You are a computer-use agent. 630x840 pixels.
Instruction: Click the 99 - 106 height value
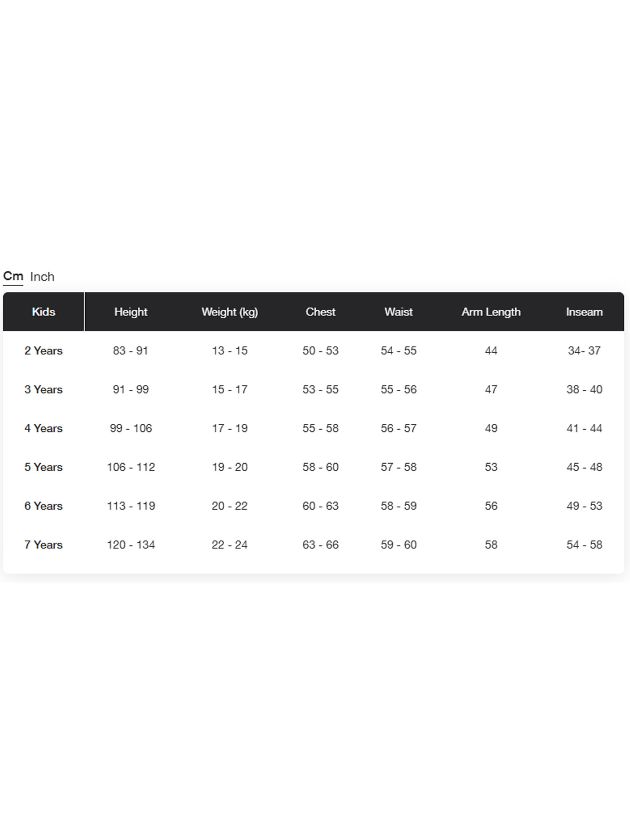coord(131,428)
